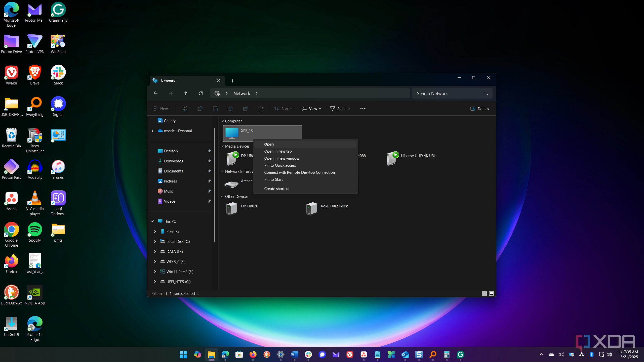Click the Cut scissors icon in toolbar
This screenshot has width=644, height=362.
pos(185,109)
